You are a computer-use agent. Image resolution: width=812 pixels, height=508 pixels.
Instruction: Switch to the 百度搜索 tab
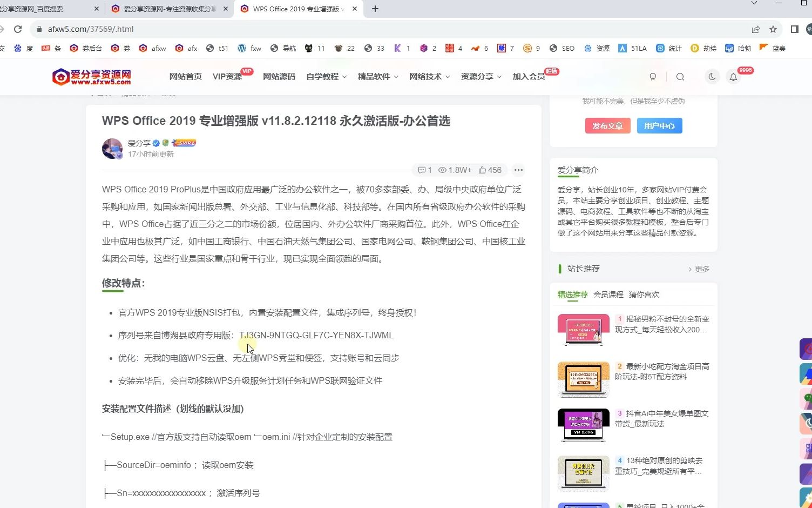(x=46, y=9)
